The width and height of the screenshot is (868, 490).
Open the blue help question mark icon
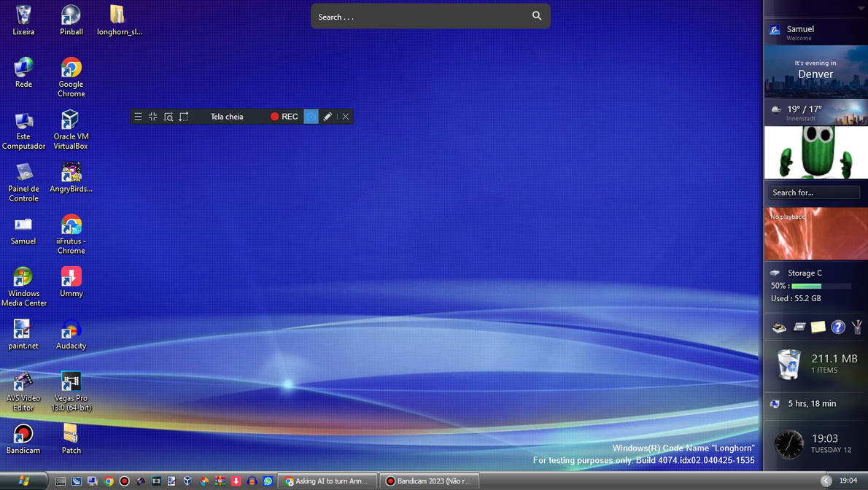[x=838, y=327]
